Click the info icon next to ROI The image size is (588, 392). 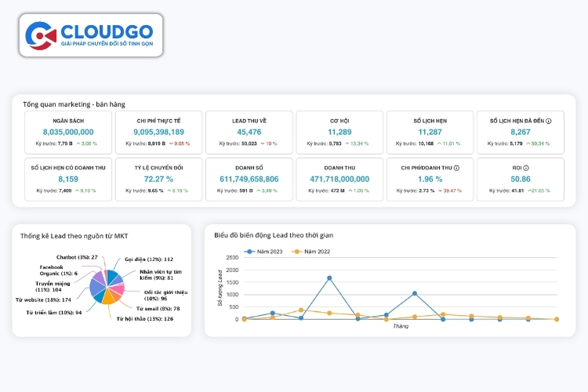(526, 168)
